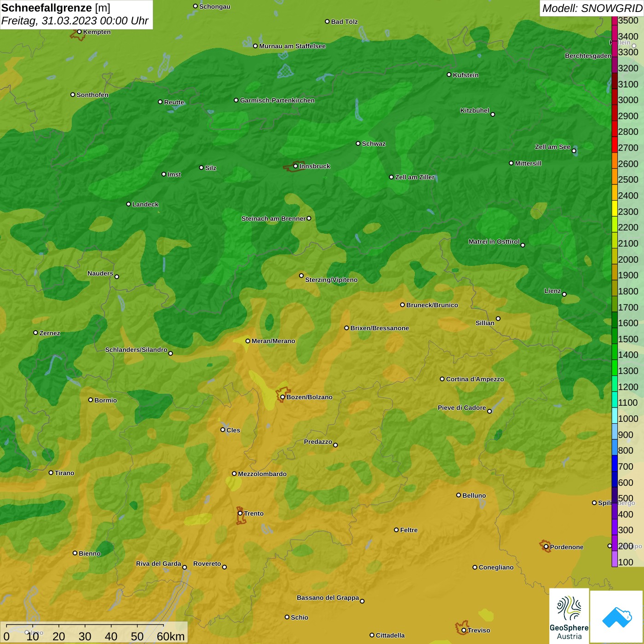Pick the yellow 2300 legend swatch
Screen dimensions: 644x644
pos(615,208)
